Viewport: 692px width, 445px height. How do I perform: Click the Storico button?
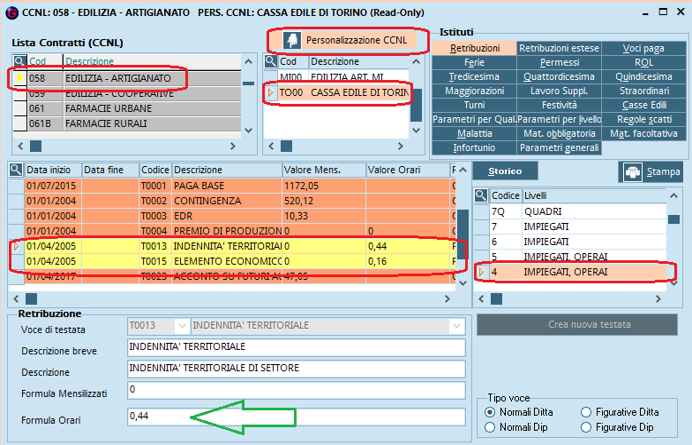(x=505, y=171)
